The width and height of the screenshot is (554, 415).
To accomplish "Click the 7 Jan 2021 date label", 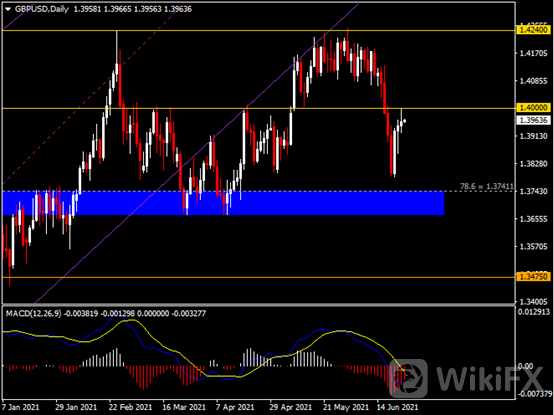I will coord(20,407).
